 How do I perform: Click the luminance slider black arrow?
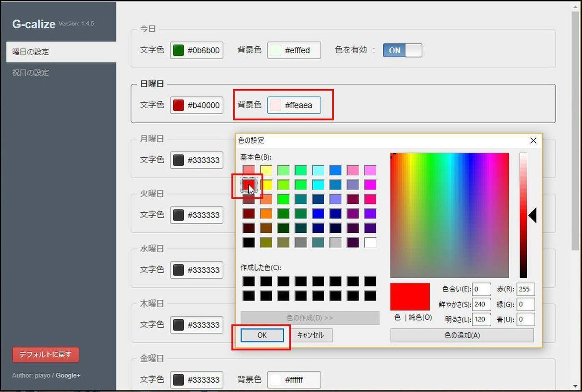[x=532, y=216]
